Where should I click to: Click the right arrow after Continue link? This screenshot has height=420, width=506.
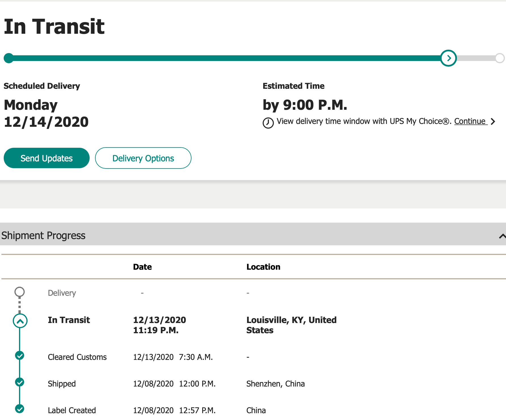(x=493, y=121)
